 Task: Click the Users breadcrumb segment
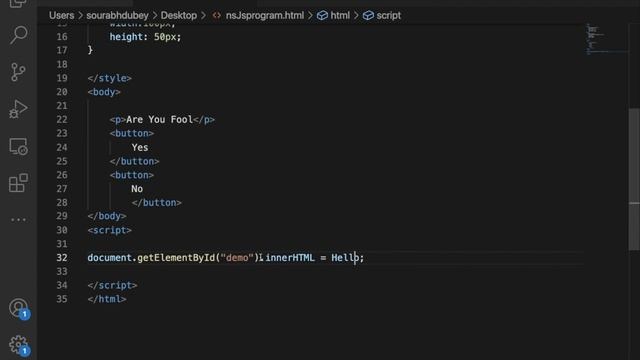click(62, 16)
